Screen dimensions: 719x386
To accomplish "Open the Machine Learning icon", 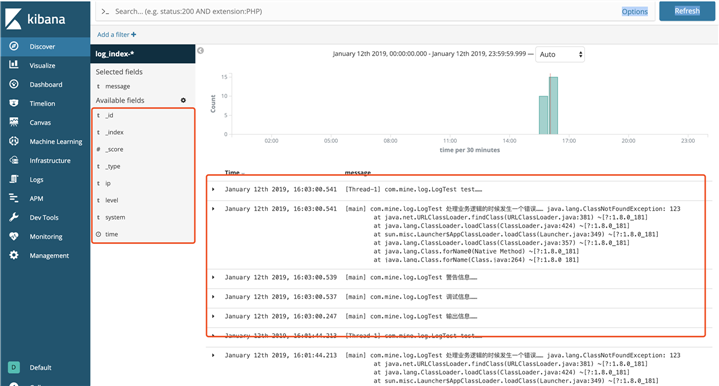I will tap(14, 141).
